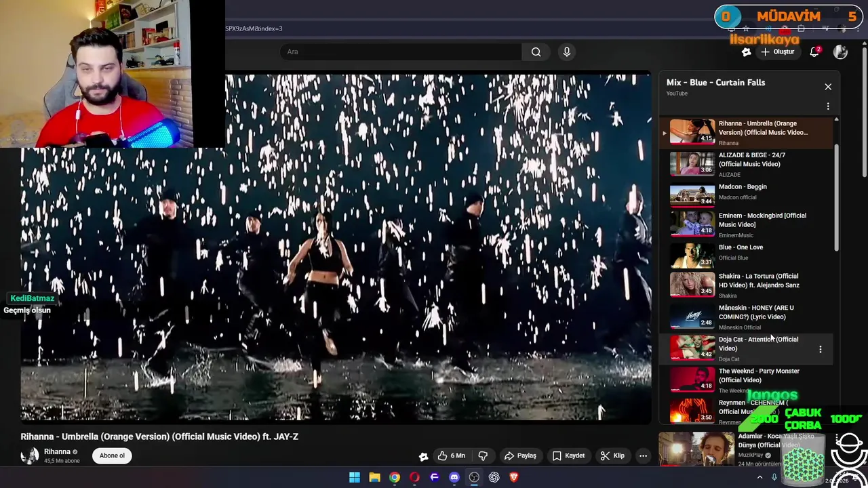The height and width of the screenshot is (488, 868).
Task: Start voice search with microphone icon
Action: click(x=567, y=52)
